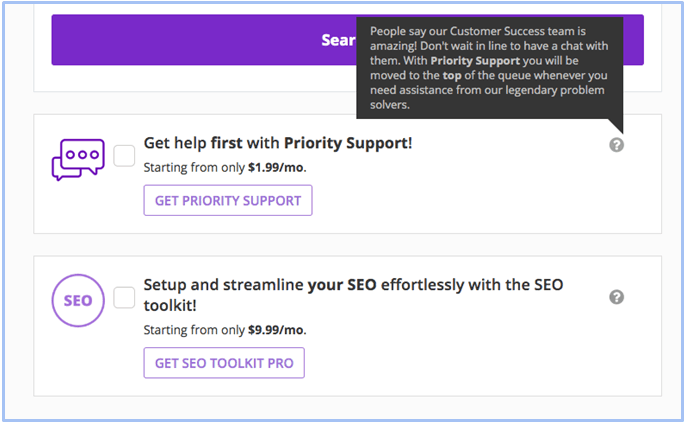Click the GET PRIORITY SUPPORT button
This screenshot has width=687, height=424.
(228, 200)
